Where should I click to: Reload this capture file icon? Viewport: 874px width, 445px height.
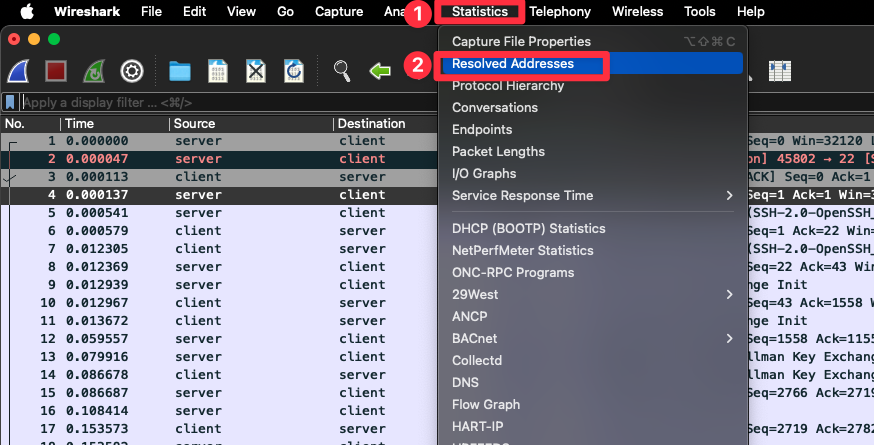tap(294, 71)
